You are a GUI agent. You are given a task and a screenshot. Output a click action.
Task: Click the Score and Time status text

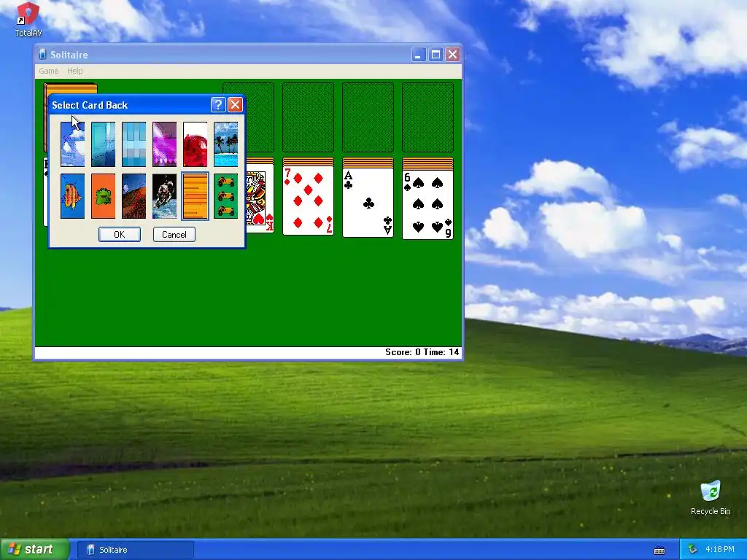422,352
